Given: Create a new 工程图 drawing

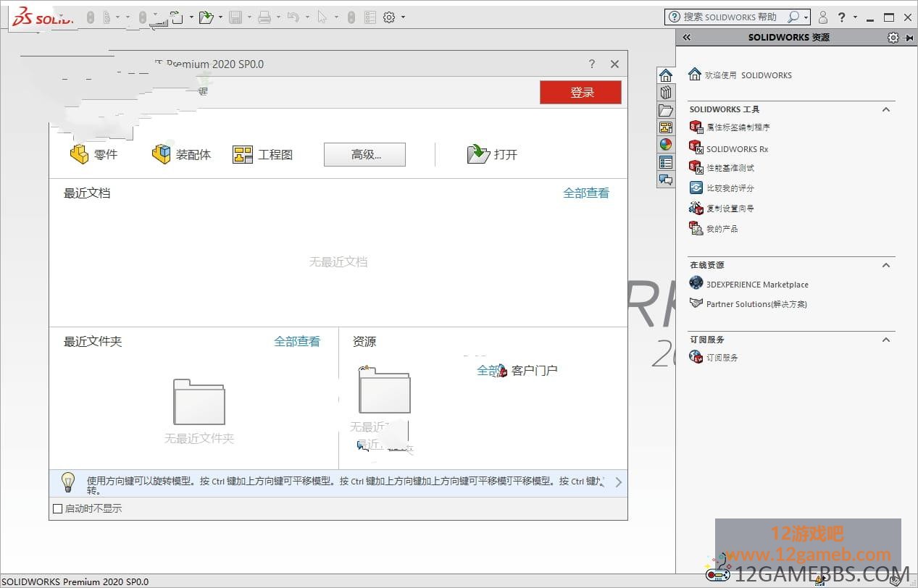Looking at the screenshot, I should coord(262,154).
